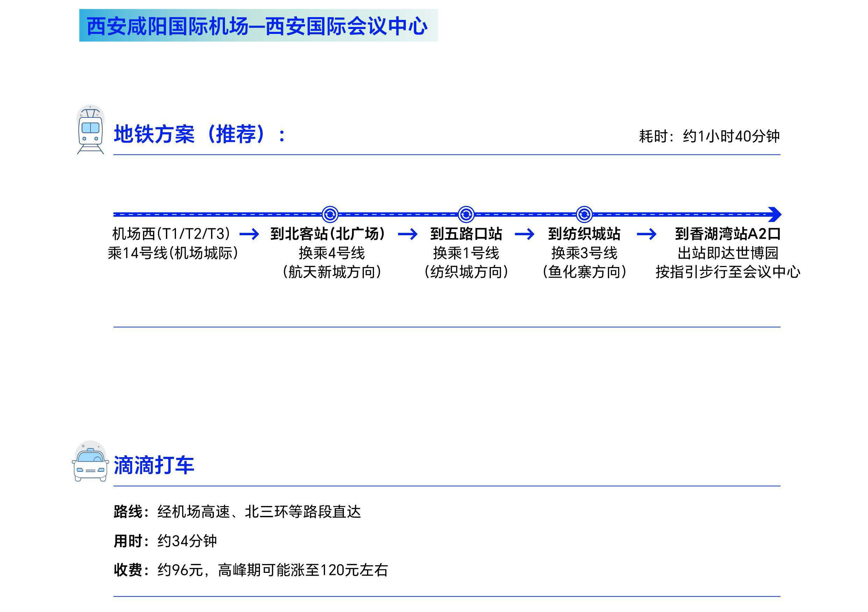Click the metro train icon
This screenshot has height=612, width=868.
click(90, 130)
